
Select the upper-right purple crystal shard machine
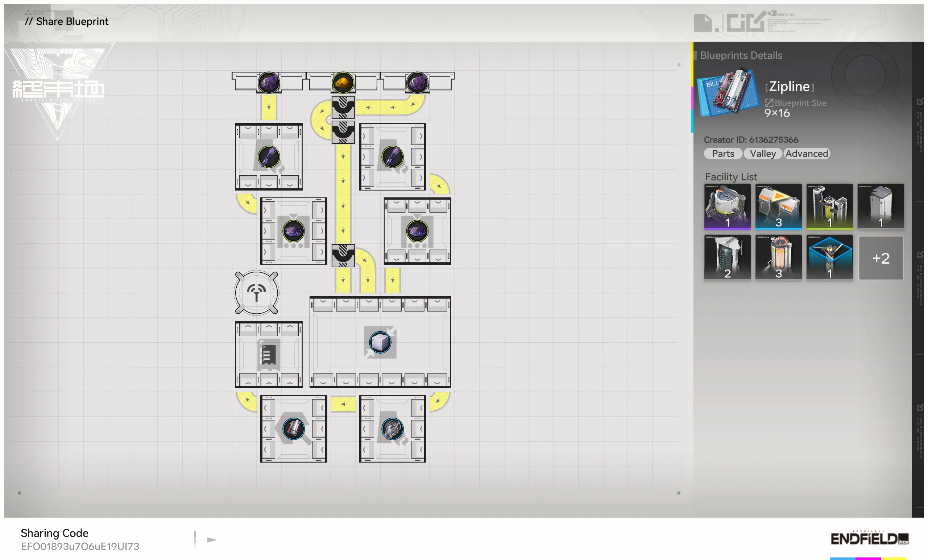[x=393, y=156]
